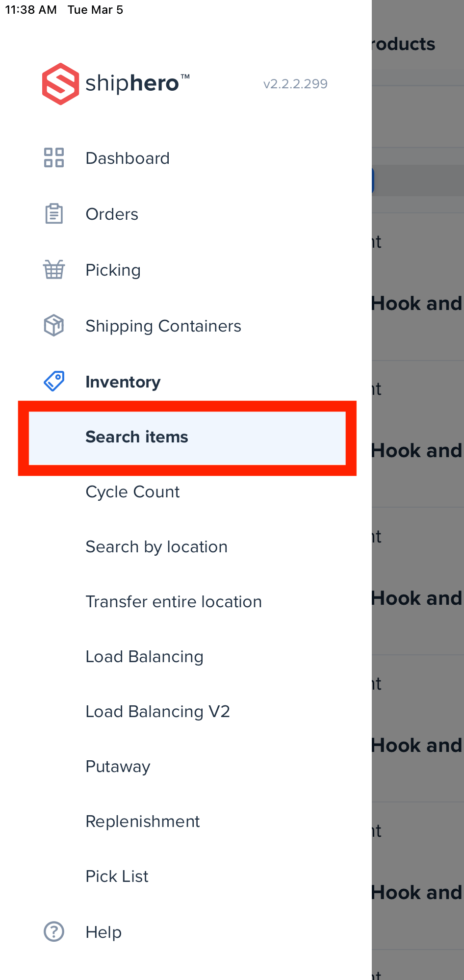Open Cycle Count under Inventory
Screen dimensions: 464x980
132,492
